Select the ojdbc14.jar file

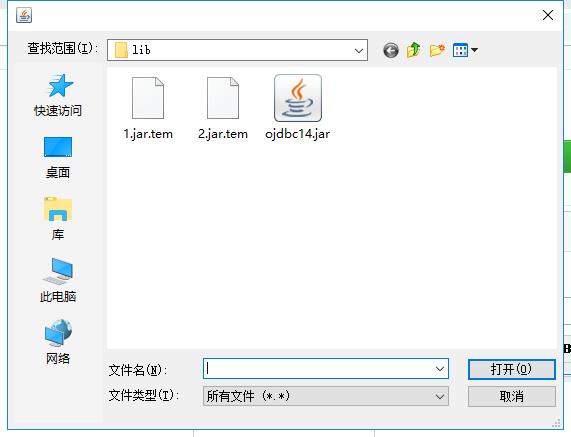coord(298,107)
